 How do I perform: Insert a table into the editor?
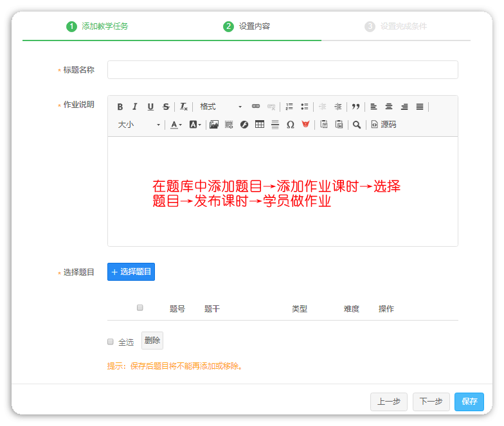point(260,125)
